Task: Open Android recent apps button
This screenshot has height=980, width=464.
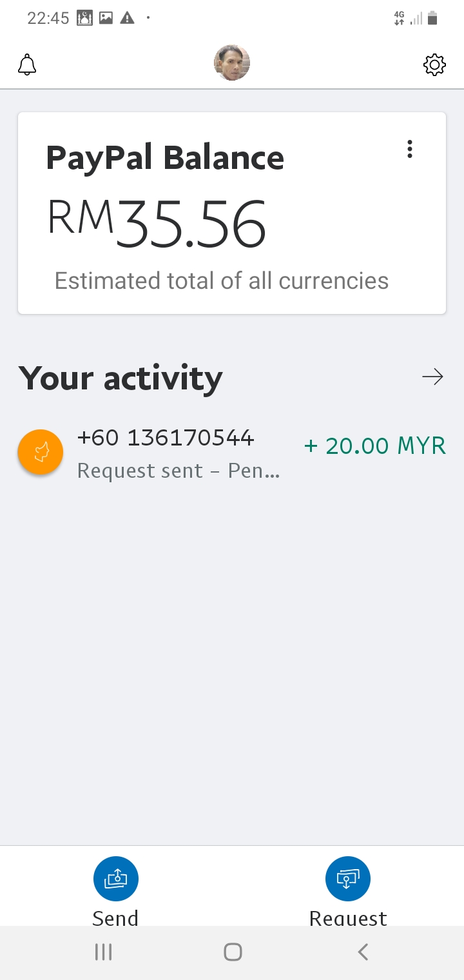Action: click(103, 952)
